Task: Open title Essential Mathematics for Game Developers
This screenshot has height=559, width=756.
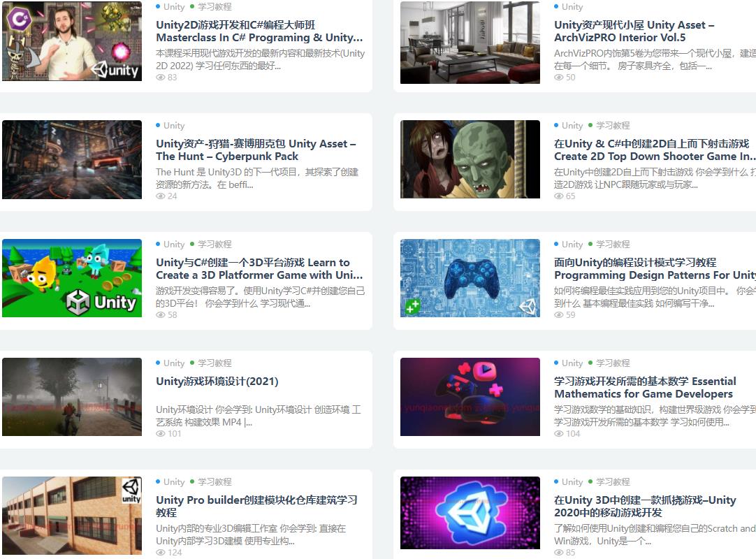Action: pos(645,387)
